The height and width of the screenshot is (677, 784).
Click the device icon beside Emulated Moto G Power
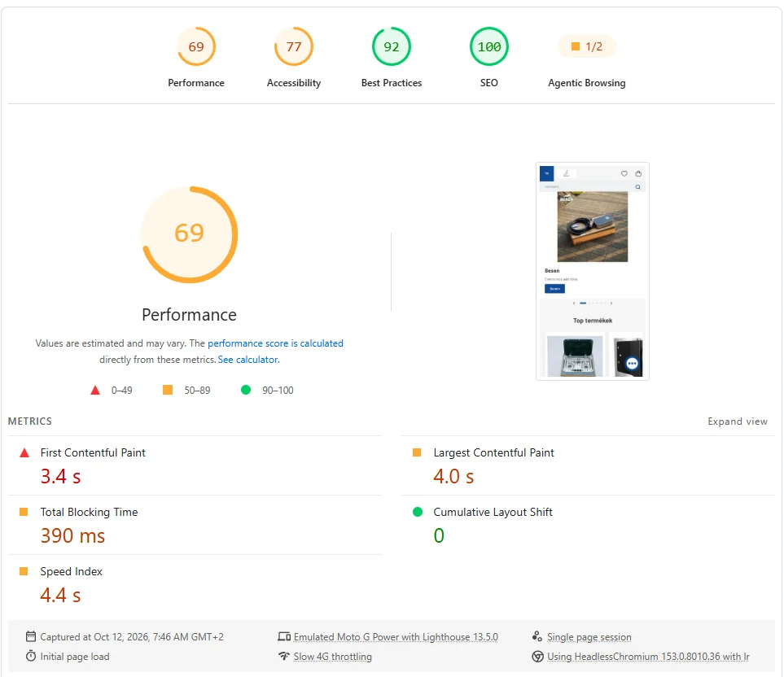tap(284, 636)
